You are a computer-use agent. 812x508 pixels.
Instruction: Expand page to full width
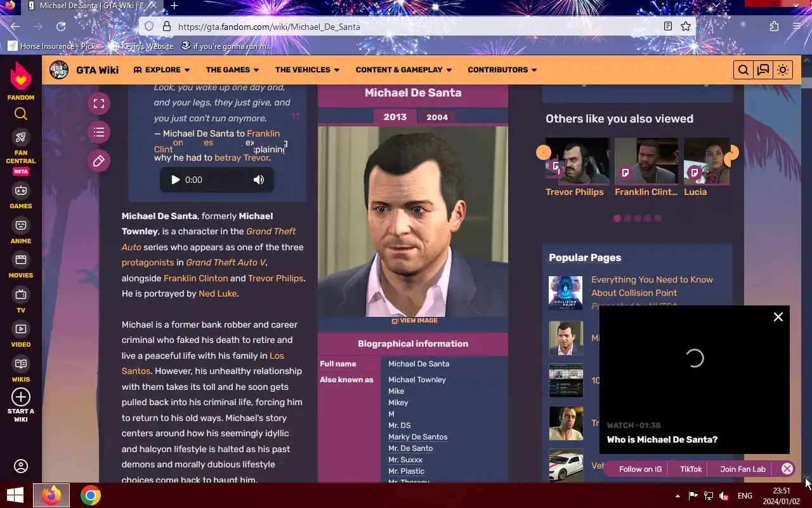(99, 104)
